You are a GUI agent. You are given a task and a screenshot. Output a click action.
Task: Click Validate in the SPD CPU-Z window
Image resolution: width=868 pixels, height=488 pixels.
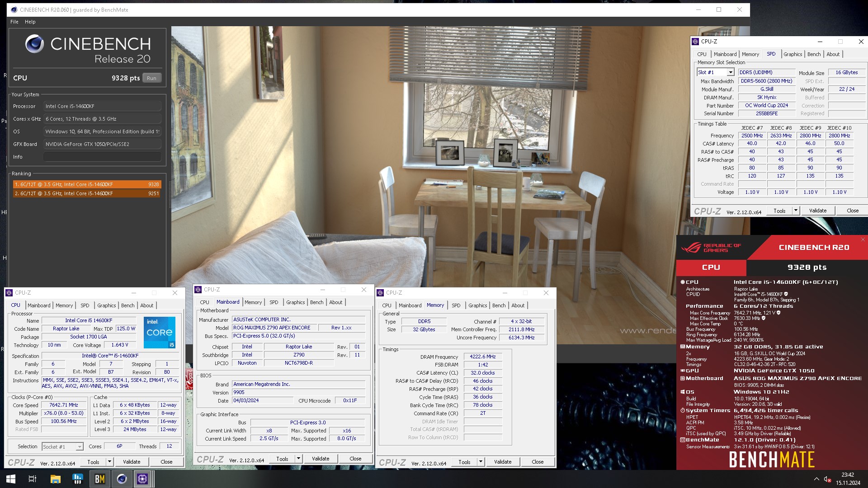coord(817,211)
